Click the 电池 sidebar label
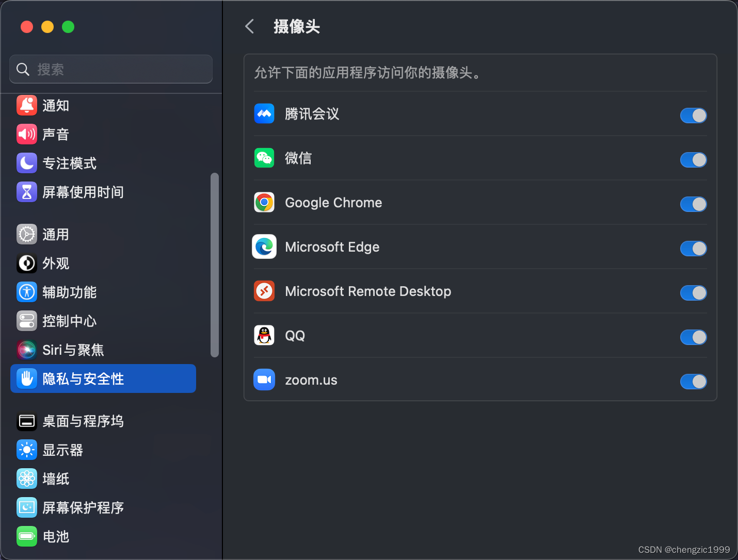The image size is (738, 560). pos(56,537)
